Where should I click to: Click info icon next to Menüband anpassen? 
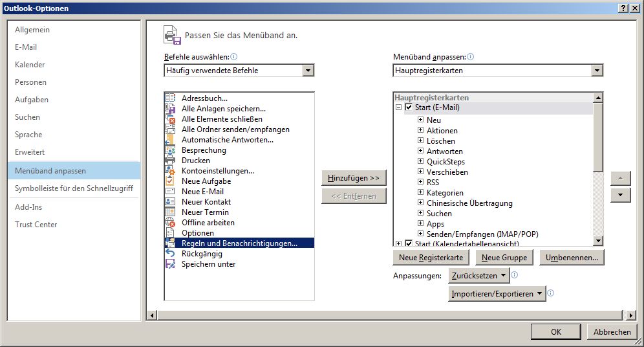tap(470, 57)
